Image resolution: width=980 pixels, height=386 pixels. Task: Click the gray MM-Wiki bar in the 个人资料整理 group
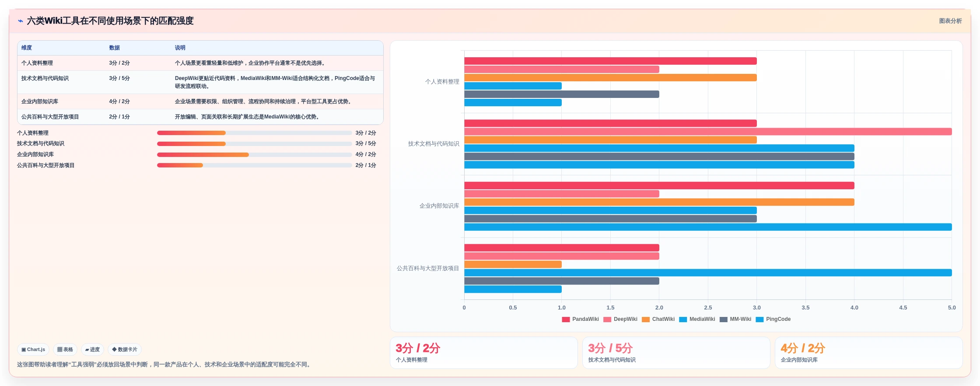(x=562, y=94)
